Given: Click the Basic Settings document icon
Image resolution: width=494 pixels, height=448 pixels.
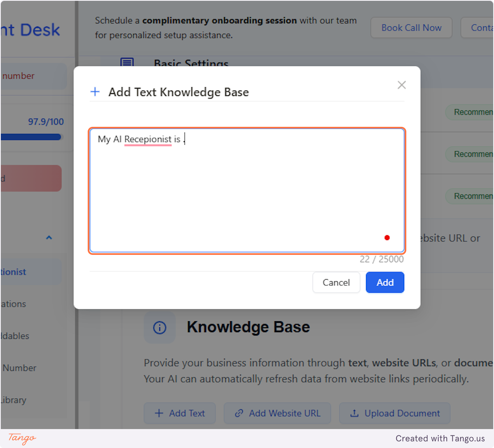Looking at the screenshot, I should (x=127, y=63).
